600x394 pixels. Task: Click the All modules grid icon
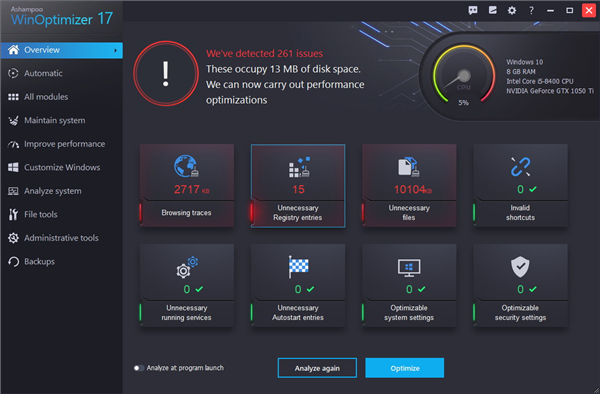coord(13,97)
